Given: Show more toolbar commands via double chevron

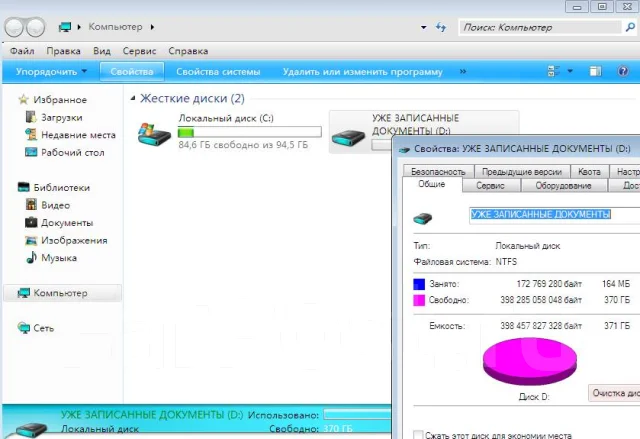Looking at the screenshot, I should pos(462,71).
